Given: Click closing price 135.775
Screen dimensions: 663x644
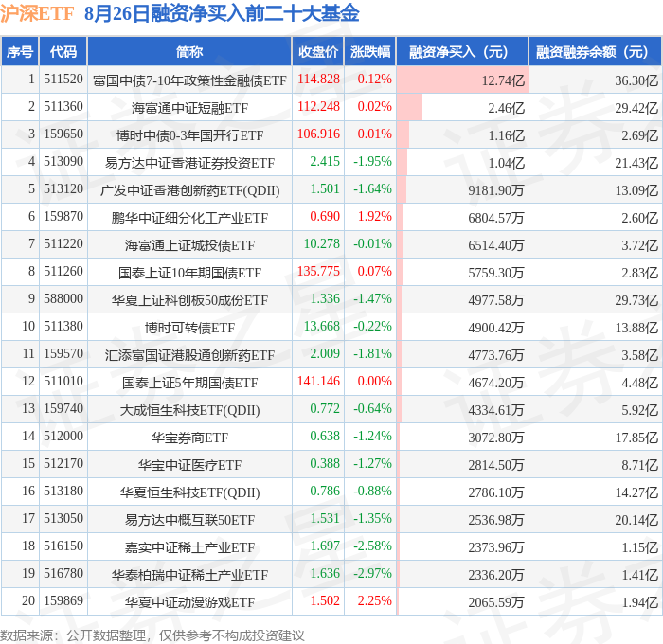Looking at the screenshot, I should 318,272.
